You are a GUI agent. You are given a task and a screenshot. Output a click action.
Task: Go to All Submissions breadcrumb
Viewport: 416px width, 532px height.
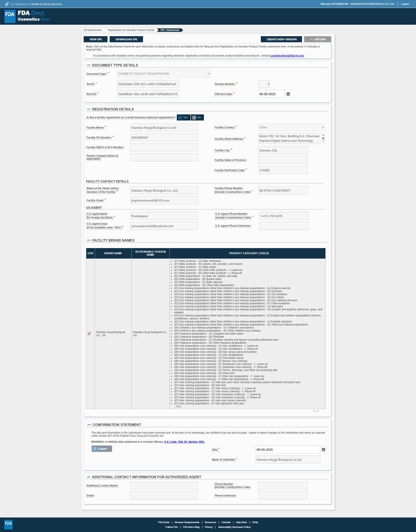[92, 30]
